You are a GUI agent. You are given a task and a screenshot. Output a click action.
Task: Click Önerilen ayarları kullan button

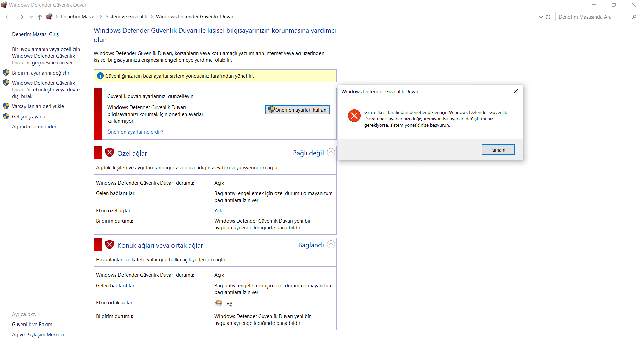(297, 110)
